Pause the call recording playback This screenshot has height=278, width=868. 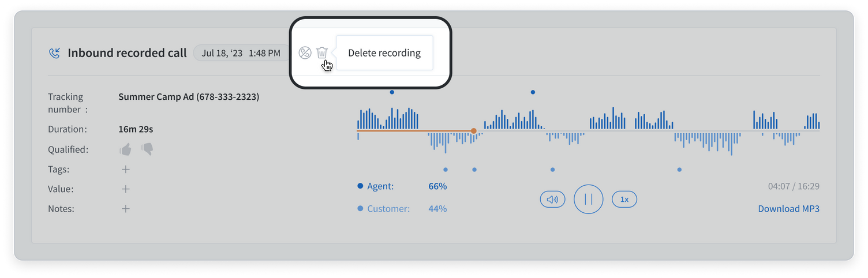[589, 200]
